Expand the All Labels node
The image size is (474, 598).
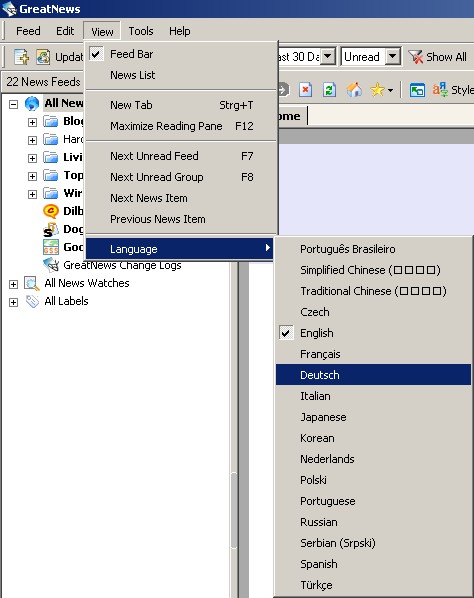[x=13, y=302]
